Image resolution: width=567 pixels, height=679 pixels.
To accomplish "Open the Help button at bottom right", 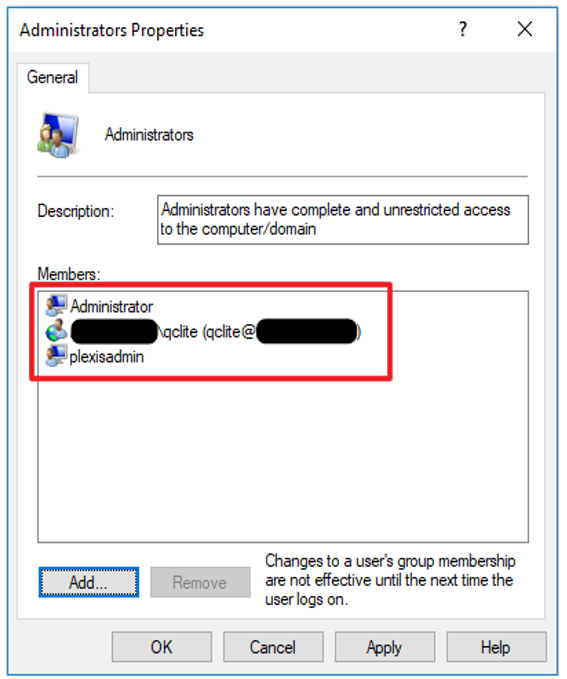I will 496,647.
